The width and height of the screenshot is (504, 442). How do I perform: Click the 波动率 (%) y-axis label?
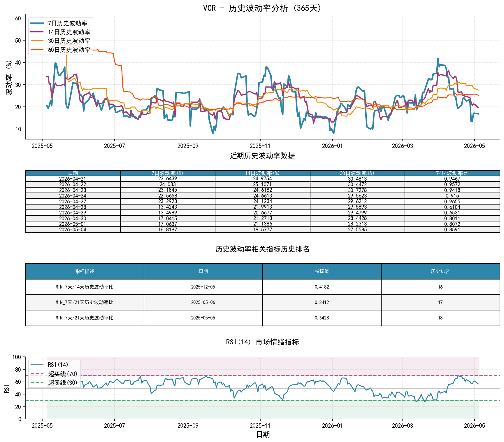[x=9, y=78]
